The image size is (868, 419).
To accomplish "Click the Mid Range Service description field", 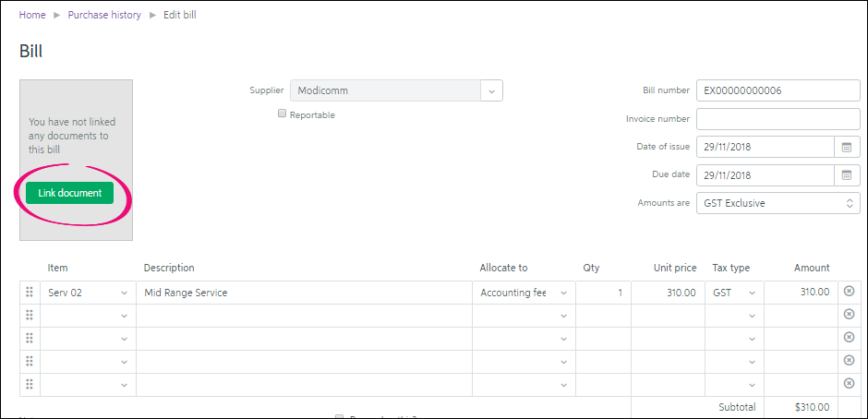I will [304, 293].
